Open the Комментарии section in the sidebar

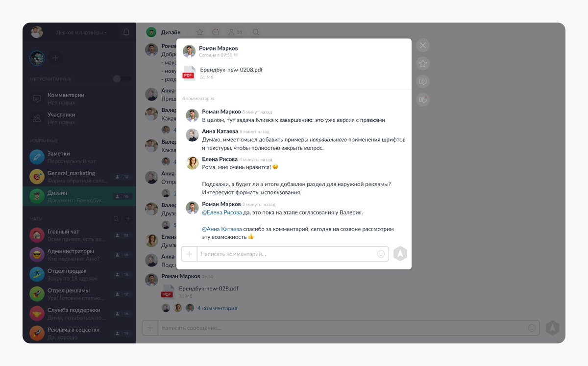click(79, 99)
